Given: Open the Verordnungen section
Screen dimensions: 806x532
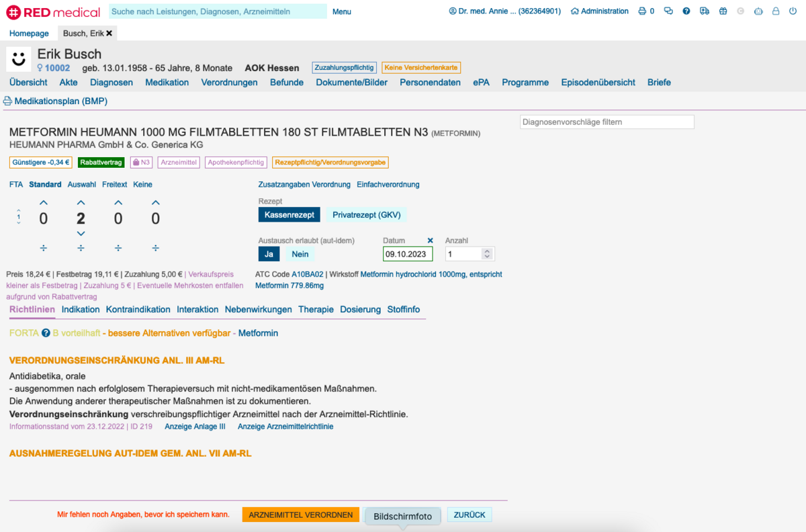Looking at the screenshot, I should (x=230, y=83).
